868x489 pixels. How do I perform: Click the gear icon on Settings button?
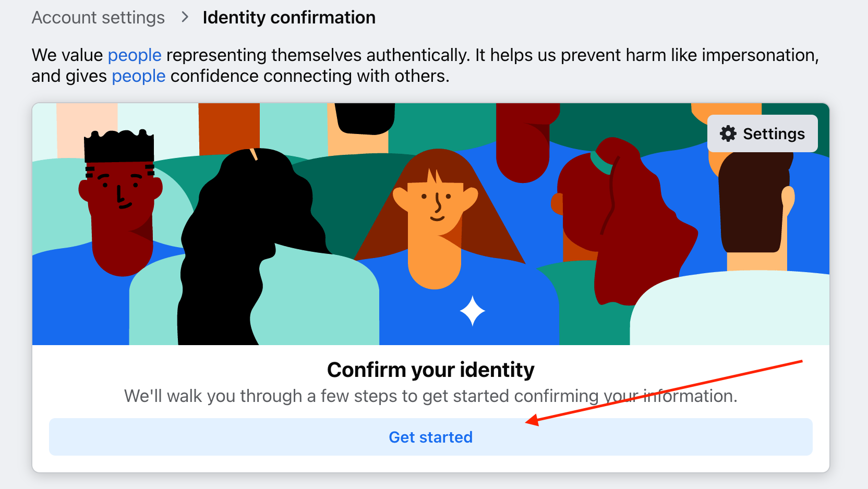(x=728, y=134)
